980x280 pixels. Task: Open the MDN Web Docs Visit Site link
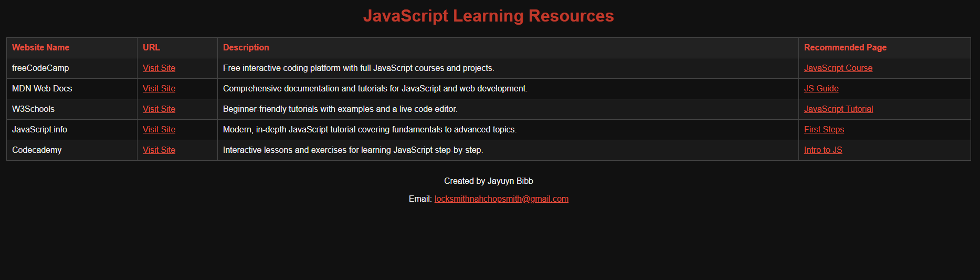click(159, 88)
